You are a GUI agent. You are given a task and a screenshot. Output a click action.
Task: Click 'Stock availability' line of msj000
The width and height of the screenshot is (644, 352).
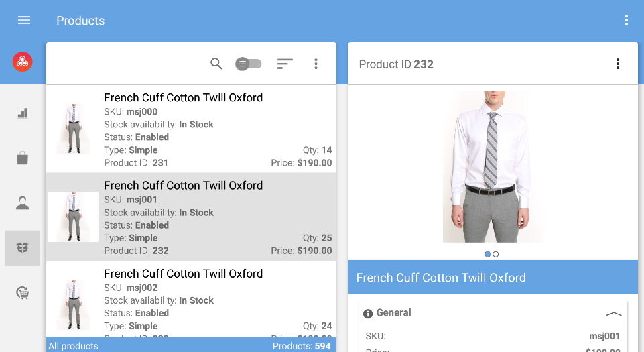click(159, 125)
